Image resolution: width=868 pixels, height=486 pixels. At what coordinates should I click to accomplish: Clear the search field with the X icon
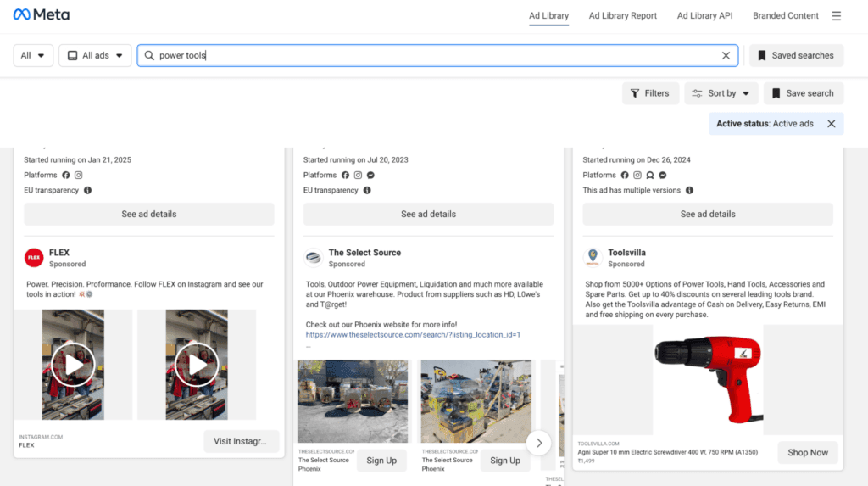pyautogui.click(x=726, y=55)
